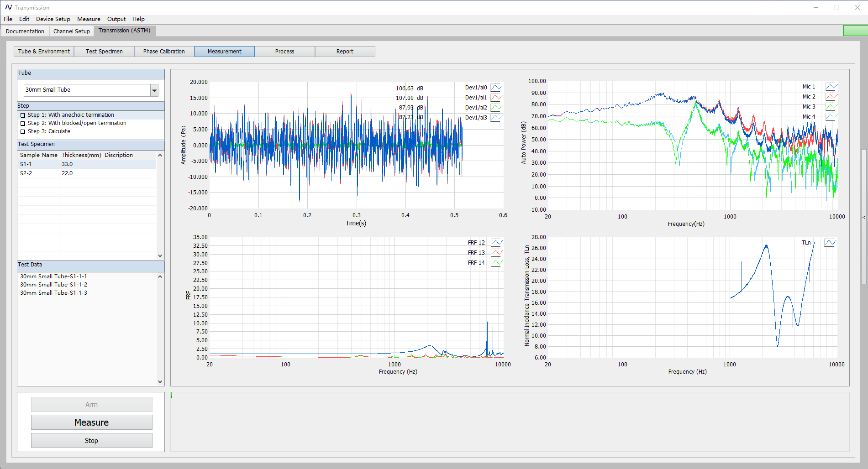The height and width of the screenshot is (469, 868).
Task: Click the FRF 12 legend plot icon
Action: (496, 243)
